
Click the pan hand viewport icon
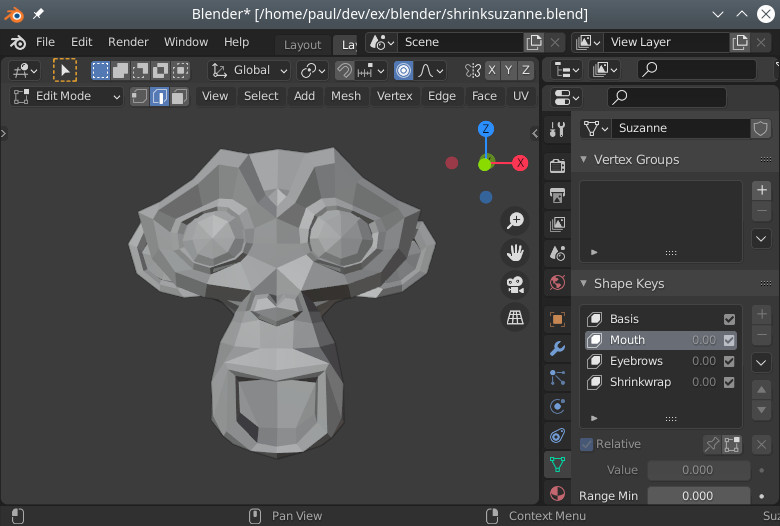click(515, 253)
